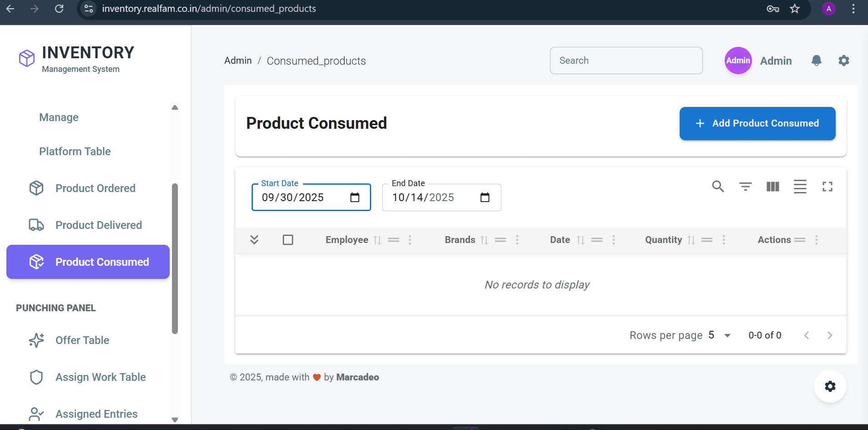This screenshot has height=430, width=868.
Task: Navigate to Assigned Entries
Action: click(96, 414)
